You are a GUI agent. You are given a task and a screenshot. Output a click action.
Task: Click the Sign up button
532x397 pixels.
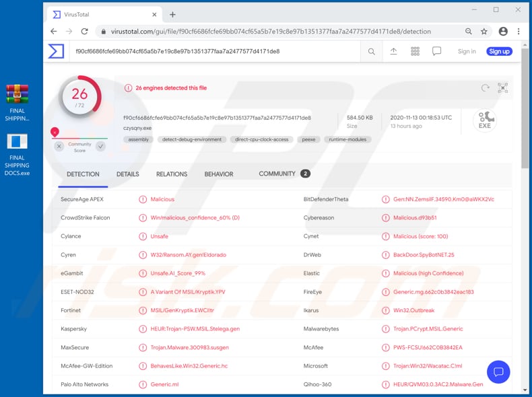(x=499, y=52)
